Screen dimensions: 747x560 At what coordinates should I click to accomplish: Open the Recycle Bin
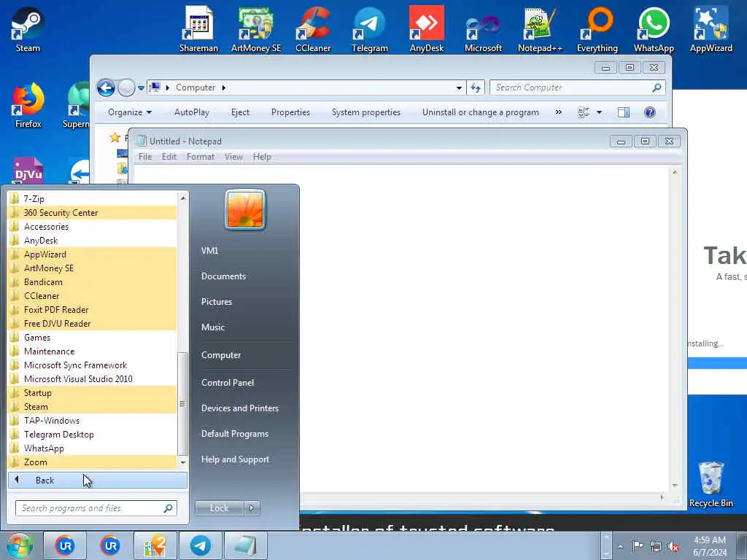(x=711, y=484)
